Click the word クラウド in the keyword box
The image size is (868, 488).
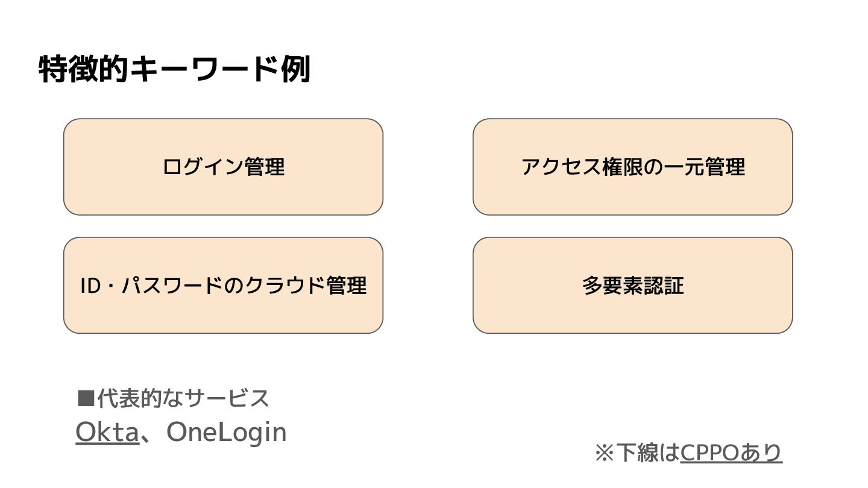pos(283,286)
